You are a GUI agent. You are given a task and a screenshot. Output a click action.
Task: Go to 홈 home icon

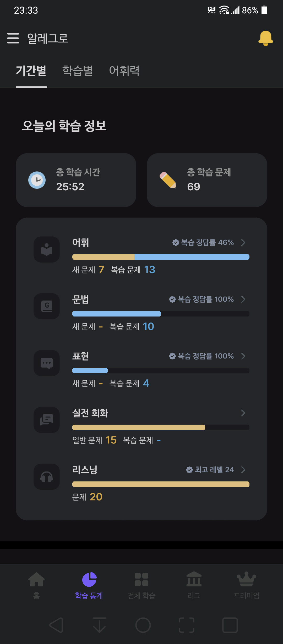(36, 579)
